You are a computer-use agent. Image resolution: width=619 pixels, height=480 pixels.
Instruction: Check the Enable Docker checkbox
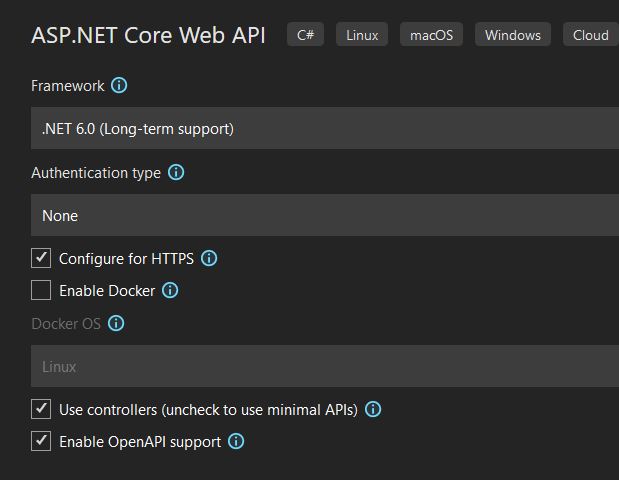(x=41, y=290)
